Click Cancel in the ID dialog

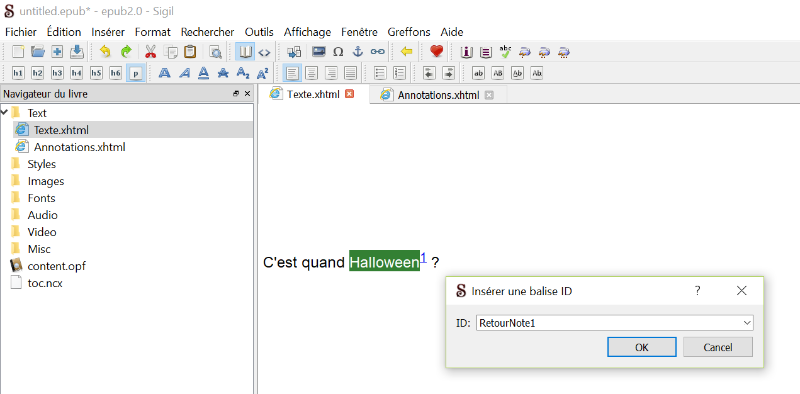point(717,347)
